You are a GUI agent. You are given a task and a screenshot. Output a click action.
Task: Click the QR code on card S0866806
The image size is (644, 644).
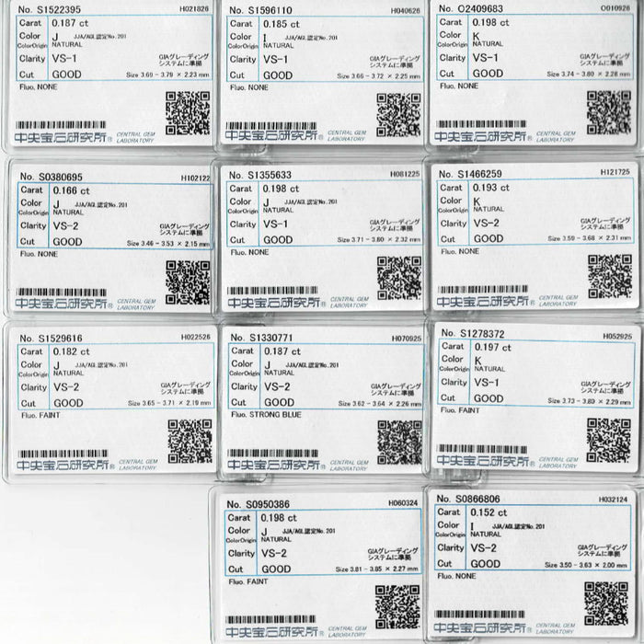606,604
